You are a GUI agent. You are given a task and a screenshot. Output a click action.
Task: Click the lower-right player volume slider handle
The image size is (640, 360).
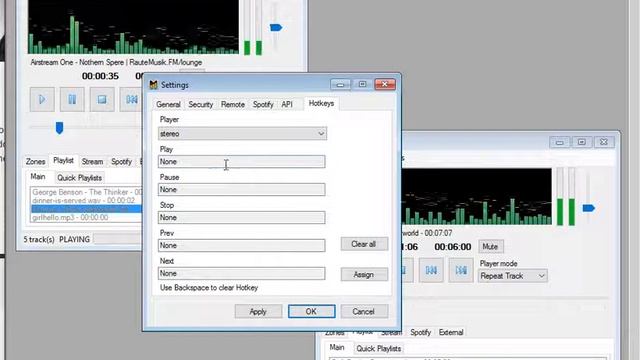[589, 208]
